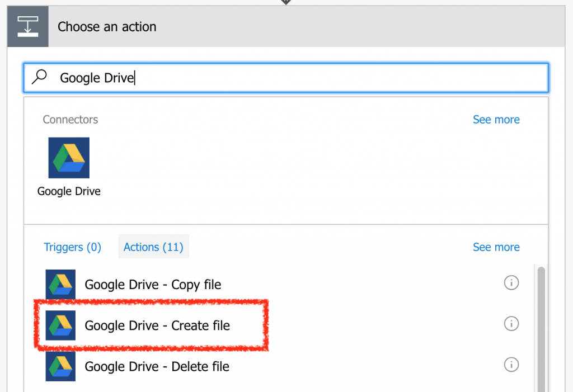This screenshot has height=392, width=573.
Task: Click the magnifier search icon
Action: click(40, 77)
